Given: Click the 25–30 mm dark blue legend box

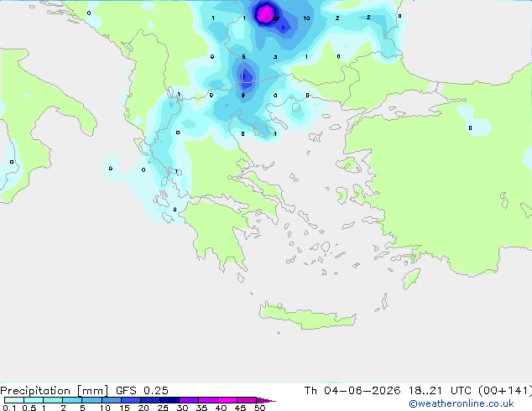Looking at the screenshot, I should click(x=169, y=400).
